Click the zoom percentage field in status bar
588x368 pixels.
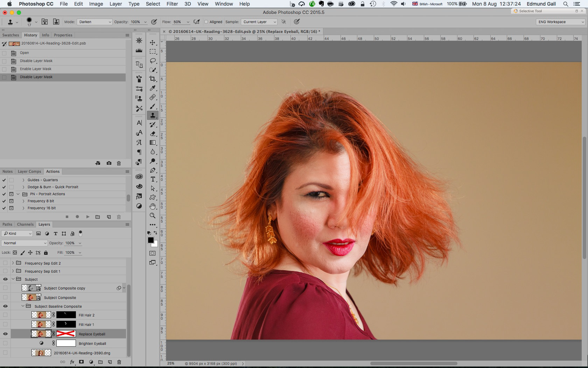coord(170,363)
